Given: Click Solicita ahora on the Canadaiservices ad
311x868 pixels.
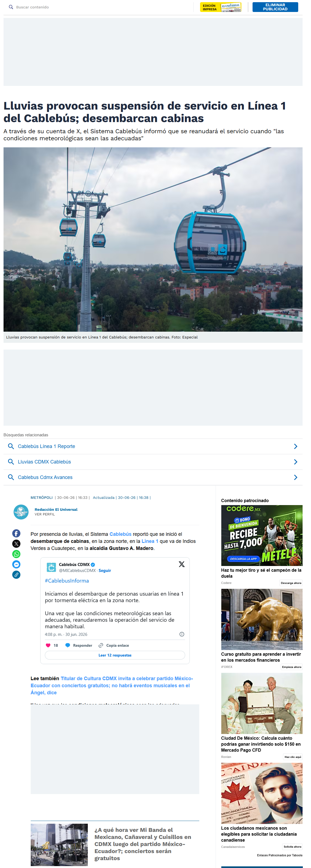Looking at the screenshot, I should pyautogui.click(x=292, y=847).
